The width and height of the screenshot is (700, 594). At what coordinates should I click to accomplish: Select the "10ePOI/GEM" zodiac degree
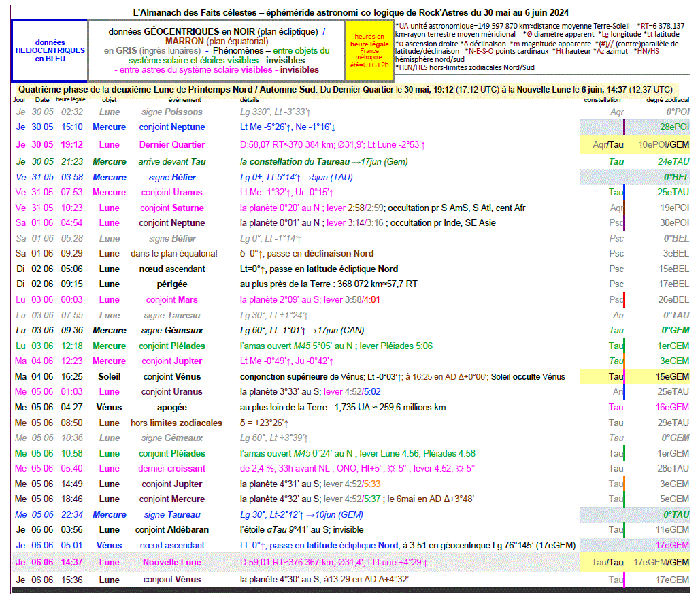(x=664, y=144)
